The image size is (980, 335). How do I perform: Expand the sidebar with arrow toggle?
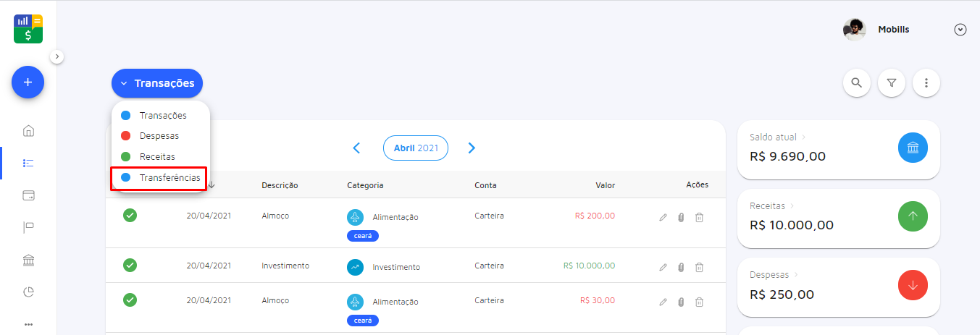57,56
